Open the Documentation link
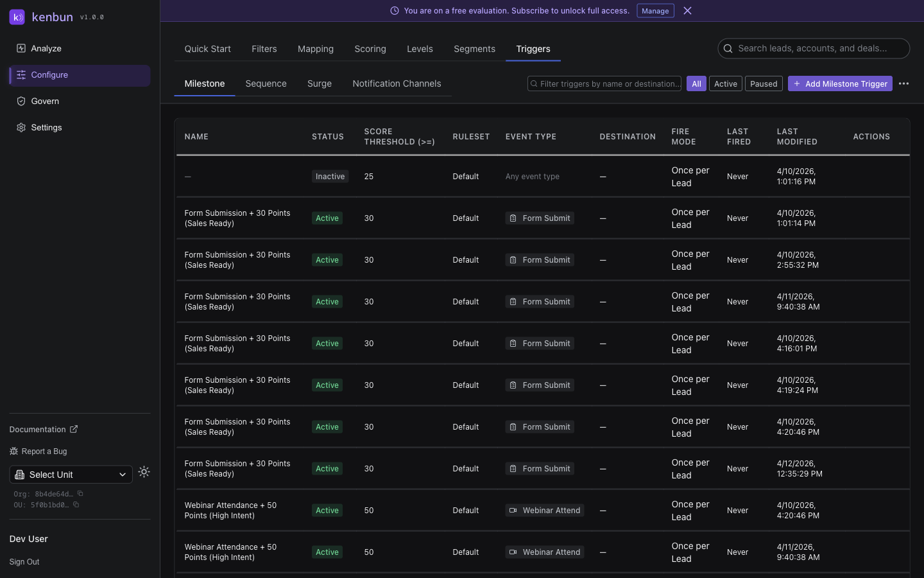Image resolution: width=924 pixels, height=578 pixels. click(x=44, y=429)
